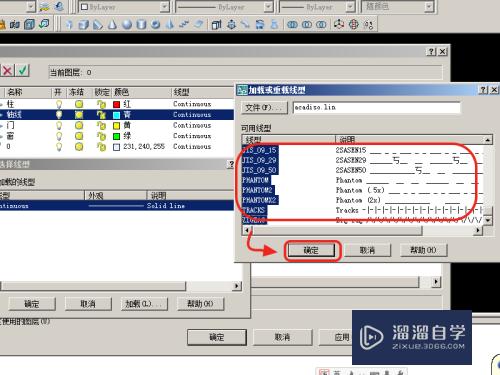500x375 pixels.
Task: Select the Pyramid solid tool
Action: pos(170,24)
